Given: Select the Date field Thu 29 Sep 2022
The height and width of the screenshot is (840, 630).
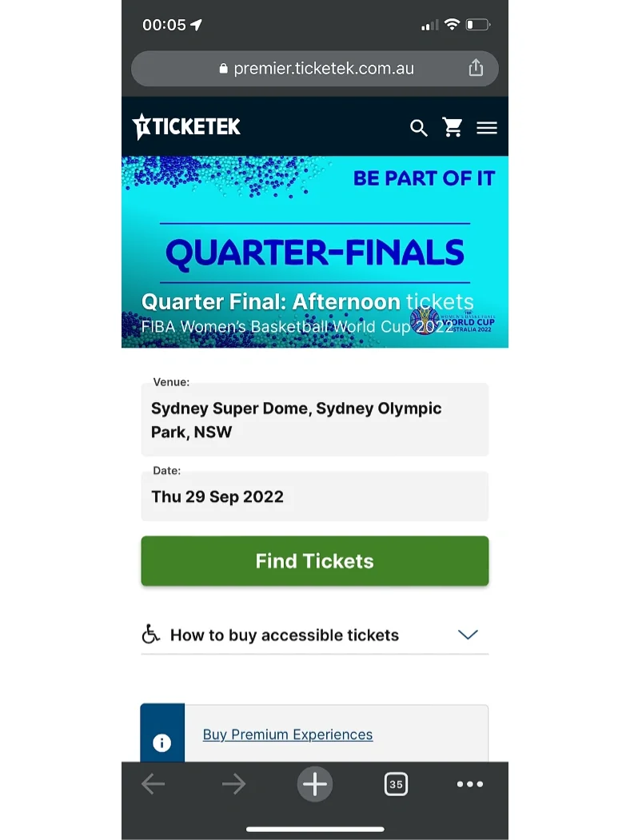Looking at the screenshot, I should point(314,496).
